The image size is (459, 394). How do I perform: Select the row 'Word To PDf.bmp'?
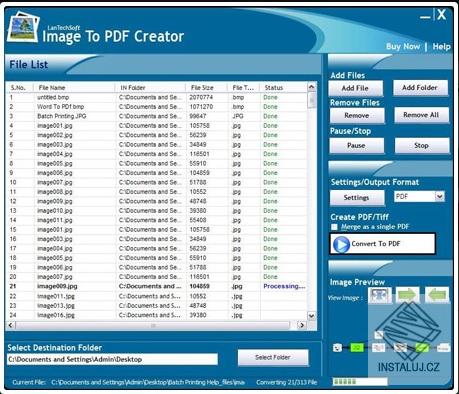pos(157,107)
